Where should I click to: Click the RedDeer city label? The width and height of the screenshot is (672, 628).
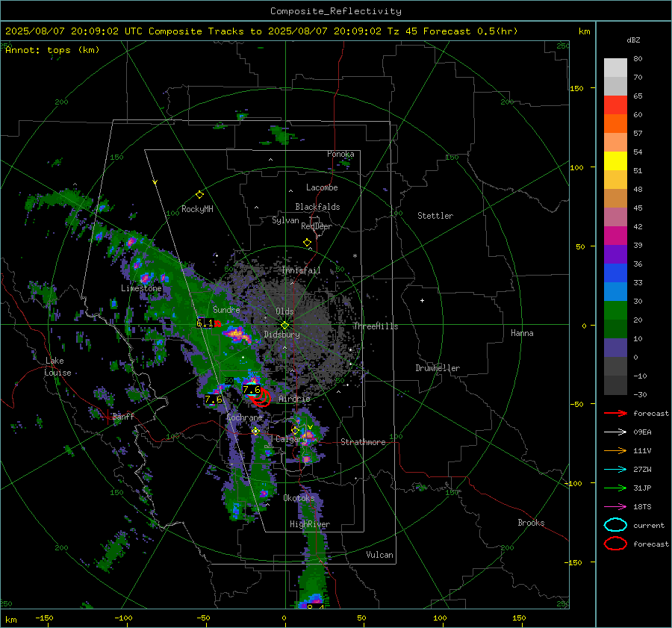click(x=317, y=226)
